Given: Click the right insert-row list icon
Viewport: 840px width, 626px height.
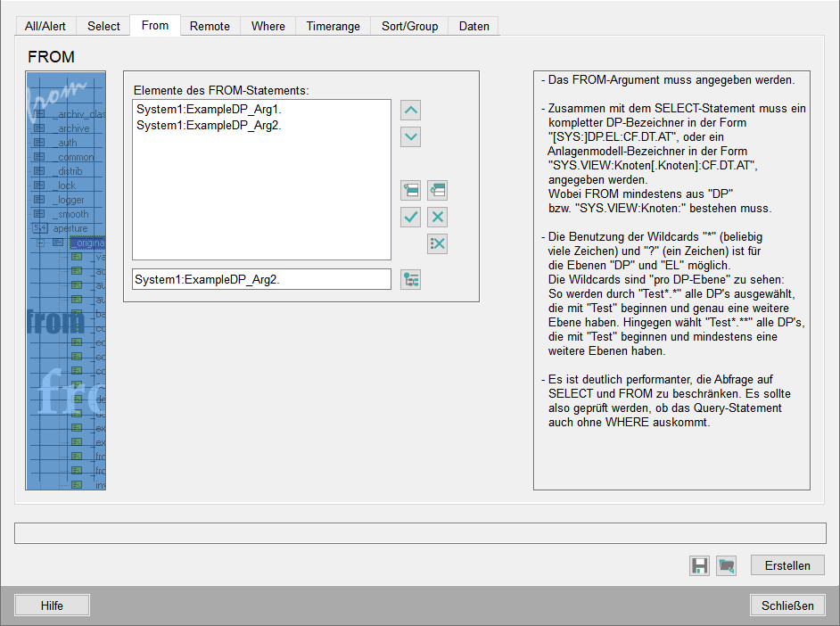Looking at the screenshot, I should [437, 190].
